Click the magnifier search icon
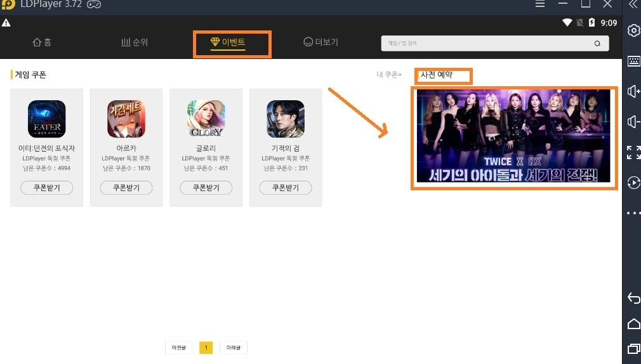641x364 pixels. [597, 43]
